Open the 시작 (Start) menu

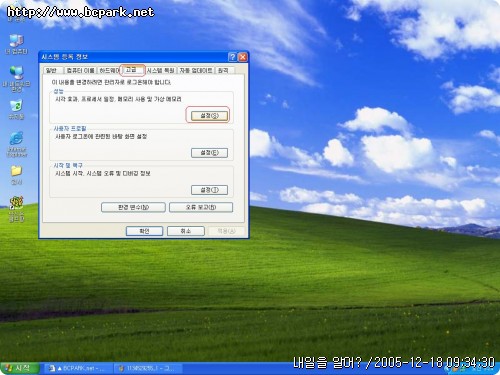point(19,368)
